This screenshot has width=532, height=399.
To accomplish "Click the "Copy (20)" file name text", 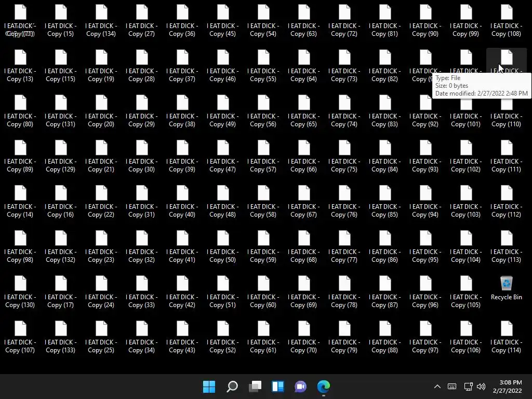I will 101,124.
